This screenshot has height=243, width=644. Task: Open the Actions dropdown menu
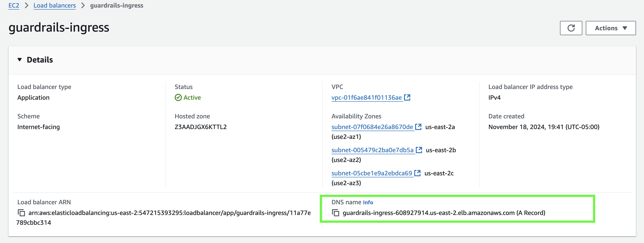[611, 28]
